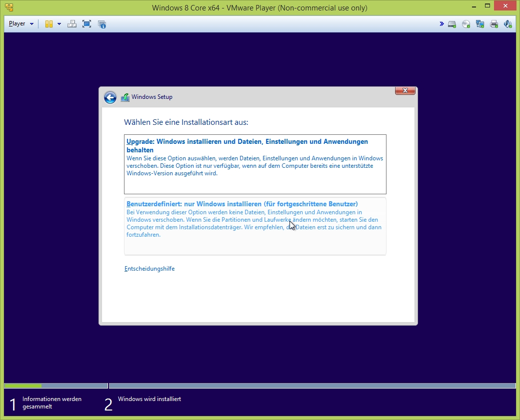Viewport: 520px width, 420px height.
Task: Switch to Unity mode icon
Action: pos(102,24)
